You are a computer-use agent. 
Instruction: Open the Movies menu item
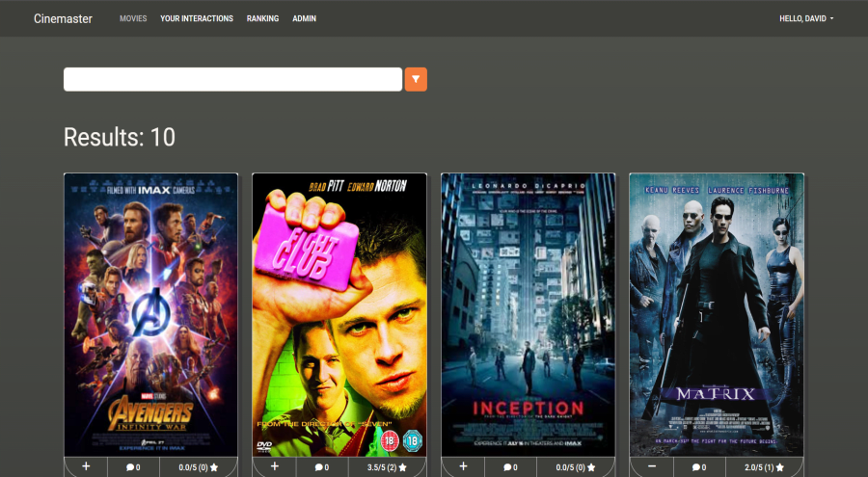point(133,18)
